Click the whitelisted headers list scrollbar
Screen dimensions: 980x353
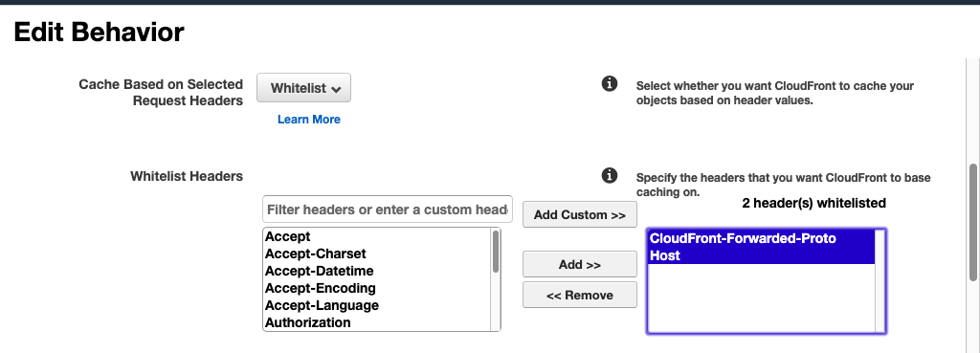click(880, 281)
